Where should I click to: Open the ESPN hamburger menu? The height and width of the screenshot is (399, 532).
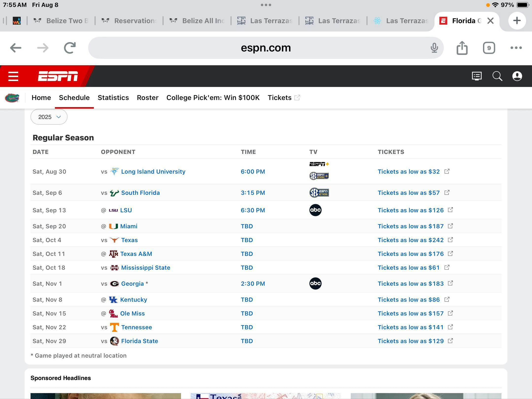13,76
